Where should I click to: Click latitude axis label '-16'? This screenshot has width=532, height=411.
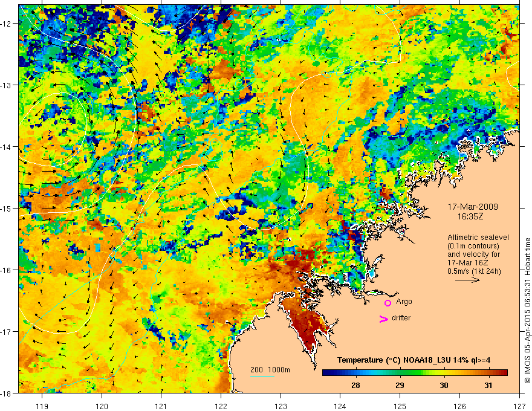click(6, 270)
